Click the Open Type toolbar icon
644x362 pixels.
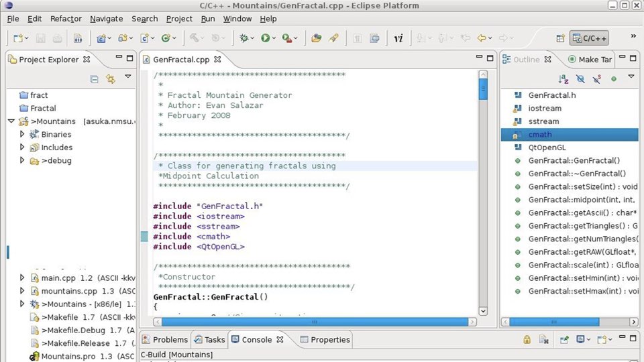316,38
